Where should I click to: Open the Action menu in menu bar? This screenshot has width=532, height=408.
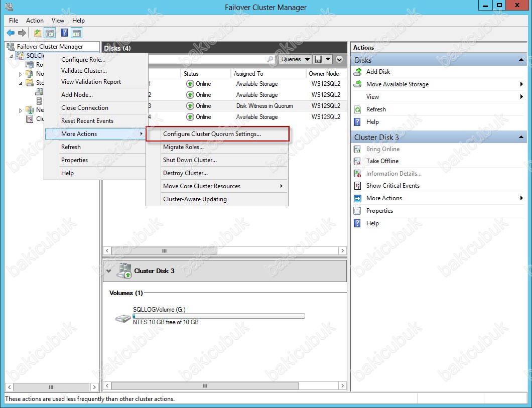(x=35, y=21)
